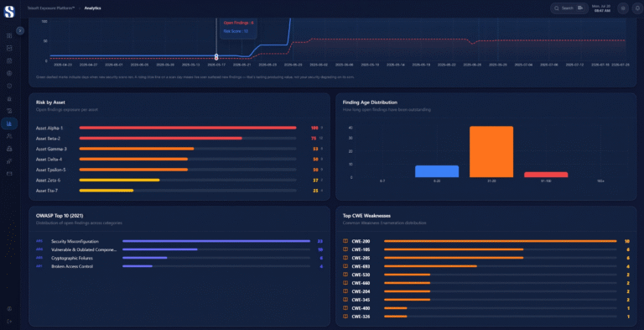Click the Risk by Asset heading
Viewport: 644px width, 330px height.
(x=50, y=102)
